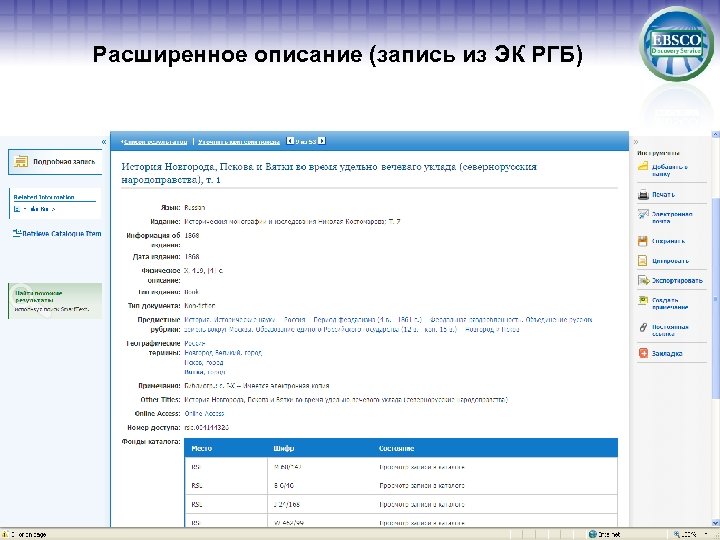720x540 pixels.
Task: Click the icon under Related Information
Action: (x=17, y=209)
